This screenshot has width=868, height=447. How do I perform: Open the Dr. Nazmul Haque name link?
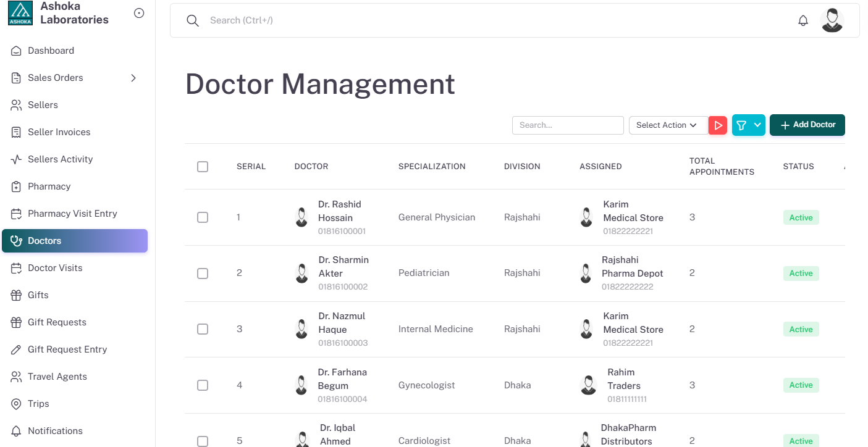[342, 323]
